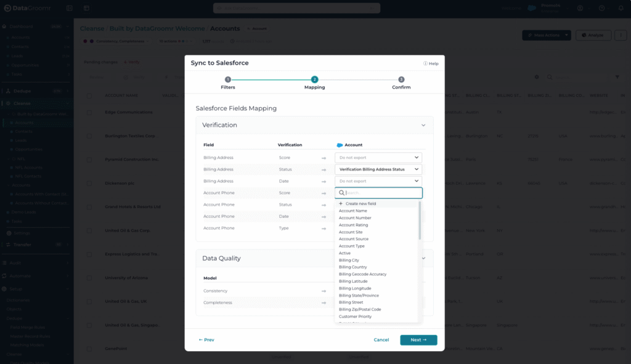
Task: Click the Help icon in the sync dialog
Action: (x=425, y=63)
